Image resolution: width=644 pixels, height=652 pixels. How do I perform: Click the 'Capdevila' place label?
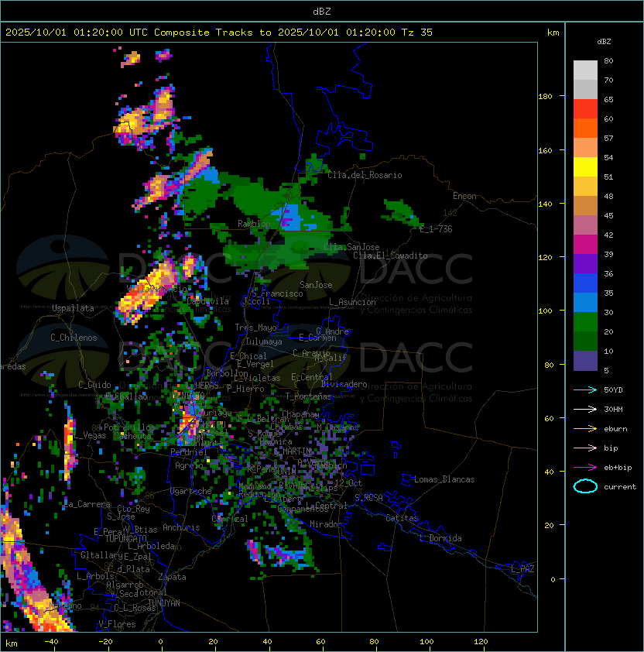click(x=208, y=301)
